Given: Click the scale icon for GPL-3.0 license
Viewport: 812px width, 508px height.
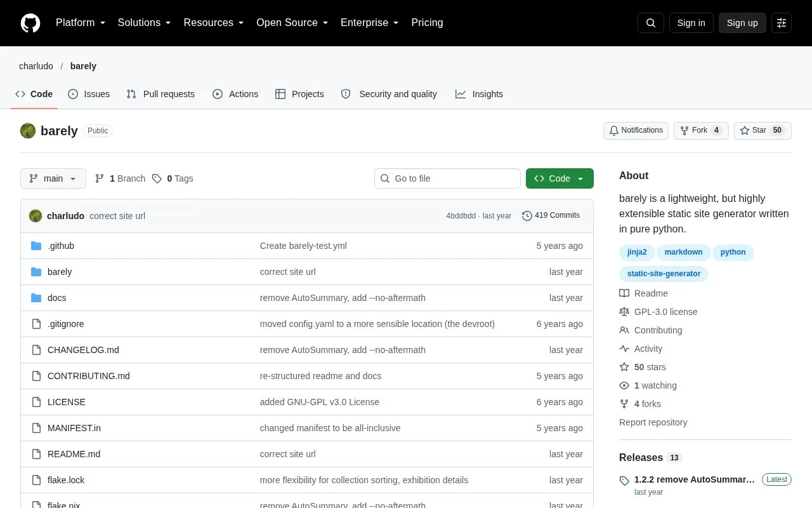Looking at the screenshot, I should [x=624, y=312].
